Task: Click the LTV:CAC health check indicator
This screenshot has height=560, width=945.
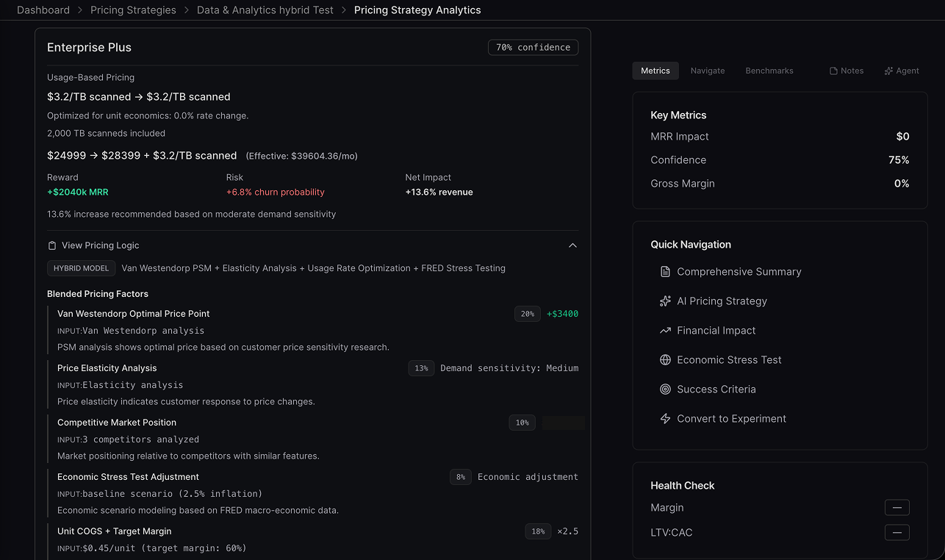Action: (x=897, y=533)
